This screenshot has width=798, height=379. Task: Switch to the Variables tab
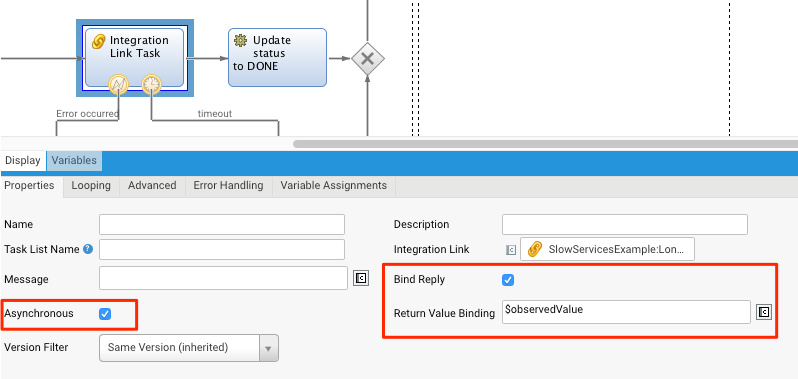click(x=74, y=160)
